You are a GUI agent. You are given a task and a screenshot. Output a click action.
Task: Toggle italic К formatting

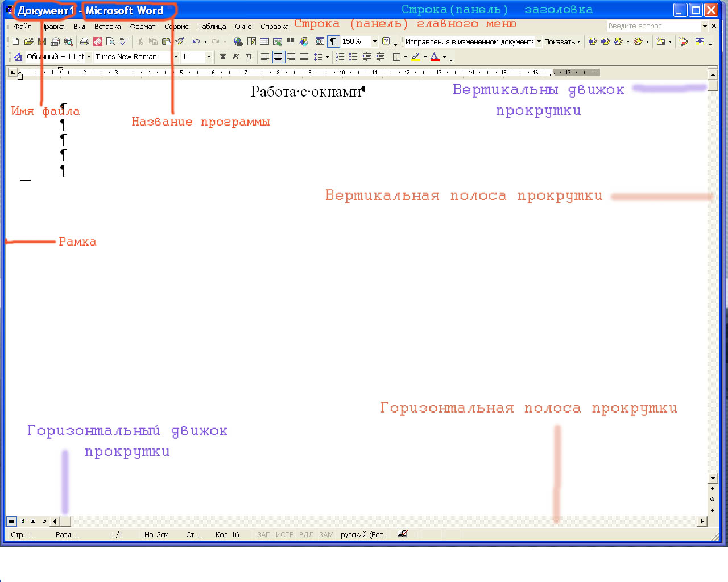point(235,57)
